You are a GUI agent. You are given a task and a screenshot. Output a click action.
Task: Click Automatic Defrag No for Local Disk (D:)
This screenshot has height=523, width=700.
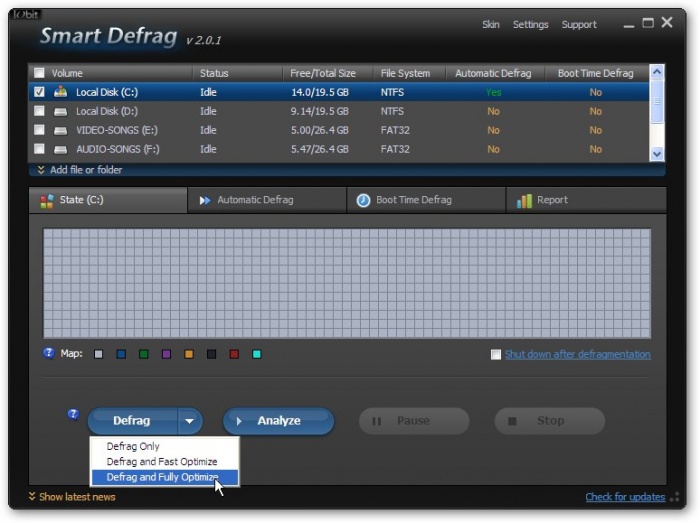[493, 111]
